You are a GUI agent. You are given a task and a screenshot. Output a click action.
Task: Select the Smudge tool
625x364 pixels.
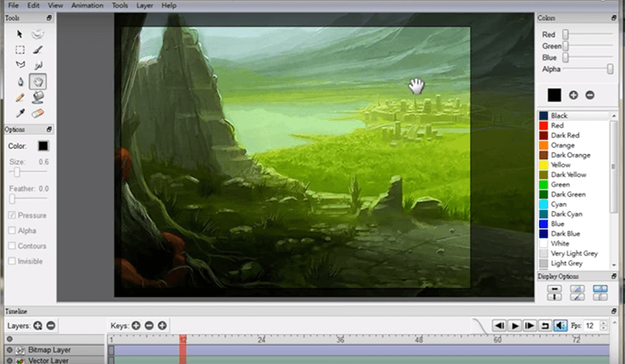pos(37,65)
